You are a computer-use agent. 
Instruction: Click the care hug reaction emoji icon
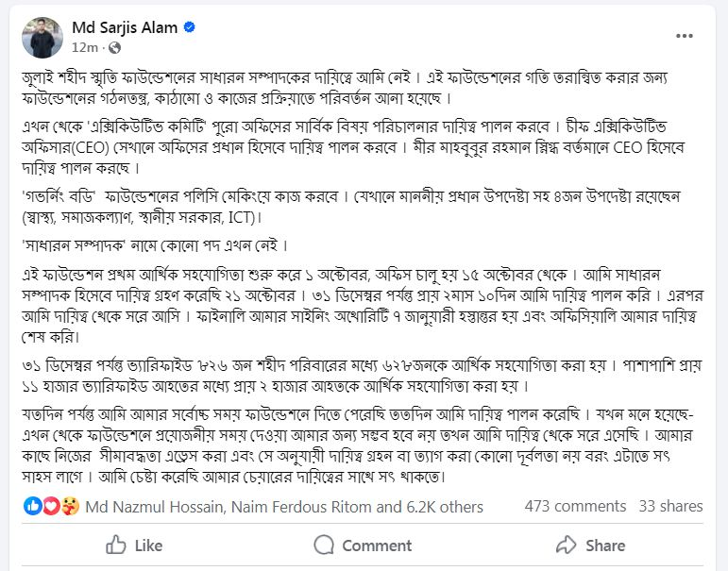pyautogui.click(x=67, y=506)
